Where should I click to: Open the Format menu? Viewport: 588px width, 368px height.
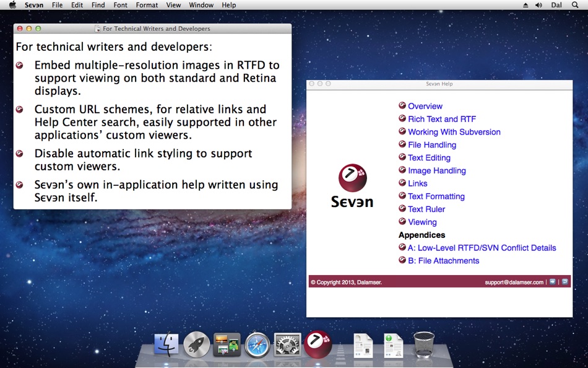tap(147, 5)
